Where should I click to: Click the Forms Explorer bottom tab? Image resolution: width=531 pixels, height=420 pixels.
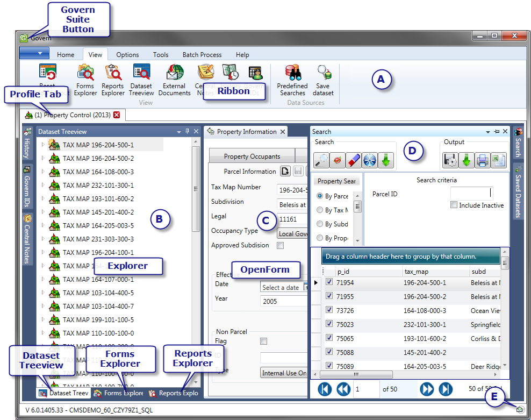click(118, 393)
